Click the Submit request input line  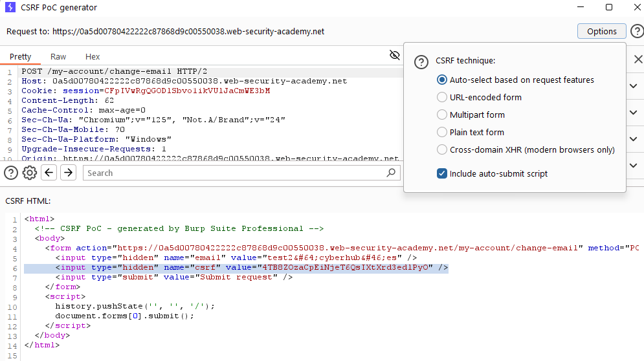pyautogui.click(x=173, y=277)
